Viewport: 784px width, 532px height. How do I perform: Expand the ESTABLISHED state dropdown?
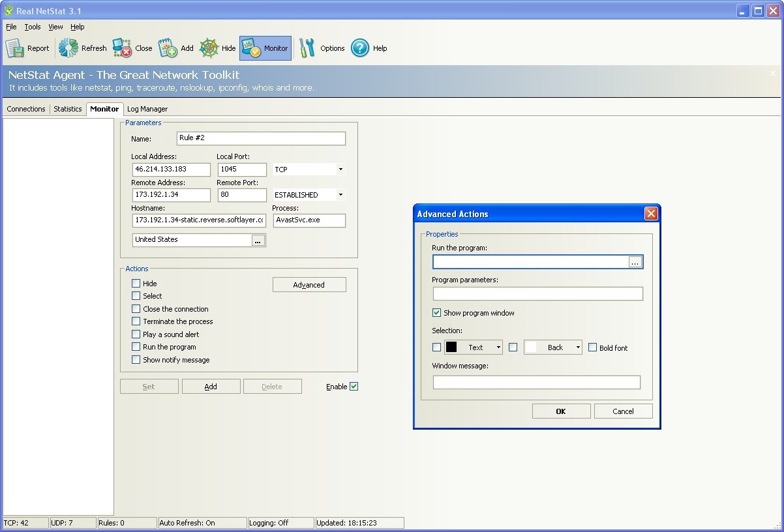click(x=340, y=194)
